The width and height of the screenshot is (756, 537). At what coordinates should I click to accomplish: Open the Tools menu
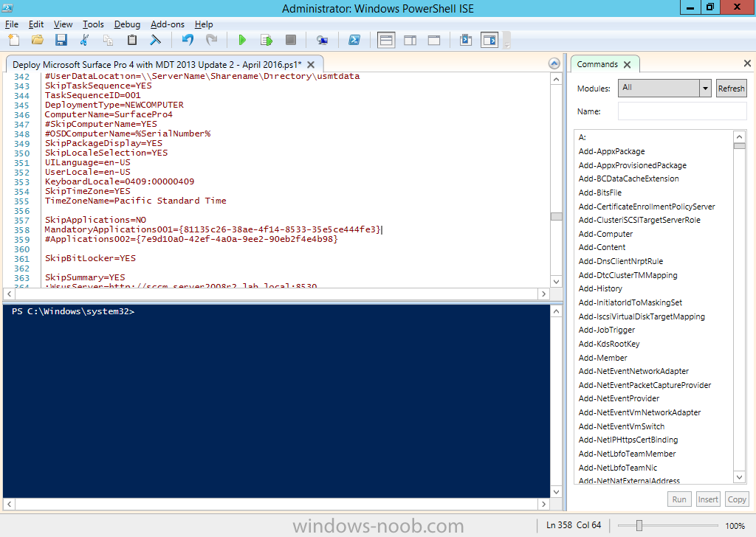coord(93,24)
